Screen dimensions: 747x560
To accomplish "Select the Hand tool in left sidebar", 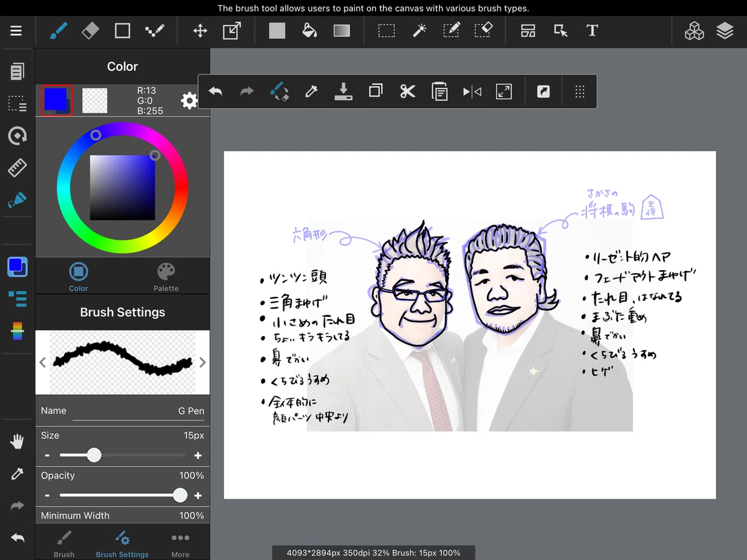I will point(17,442).
